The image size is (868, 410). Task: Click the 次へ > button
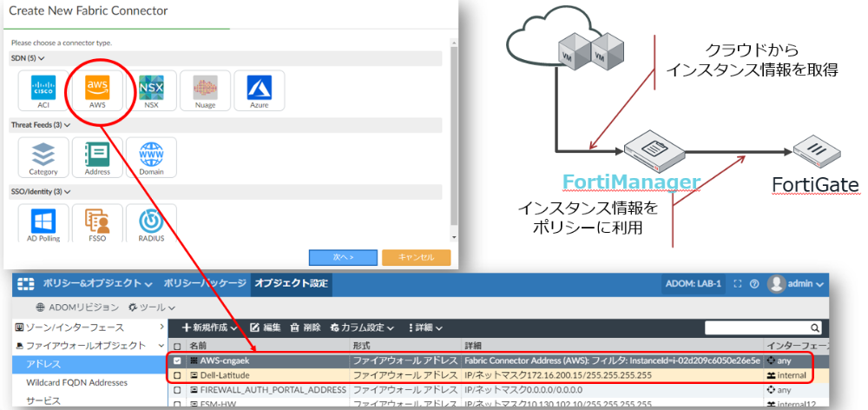343,258
